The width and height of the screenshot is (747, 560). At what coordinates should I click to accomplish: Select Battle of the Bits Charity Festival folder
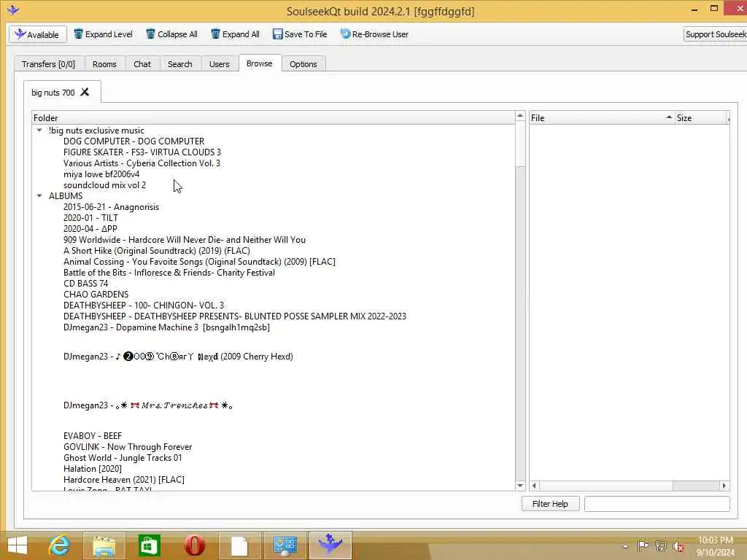point(169,273)
